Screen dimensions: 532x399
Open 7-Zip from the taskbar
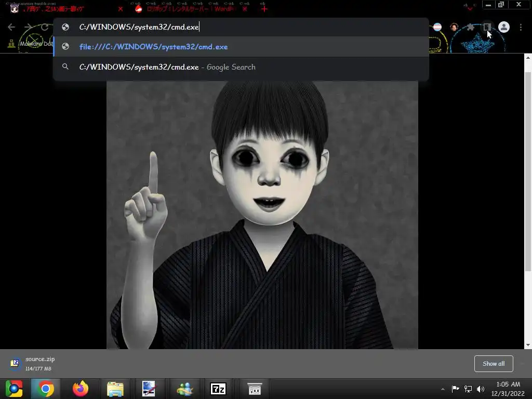click(218, 389)
